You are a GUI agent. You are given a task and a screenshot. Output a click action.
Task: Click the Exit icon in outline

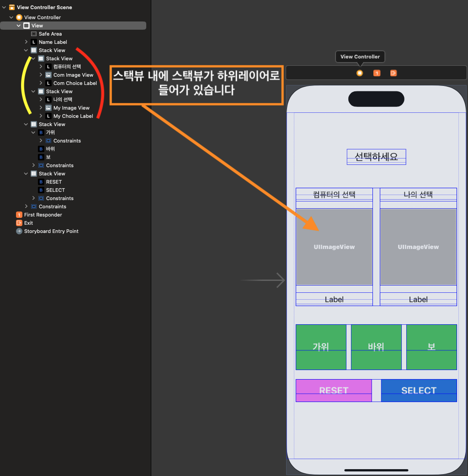[x=19, y=223]
